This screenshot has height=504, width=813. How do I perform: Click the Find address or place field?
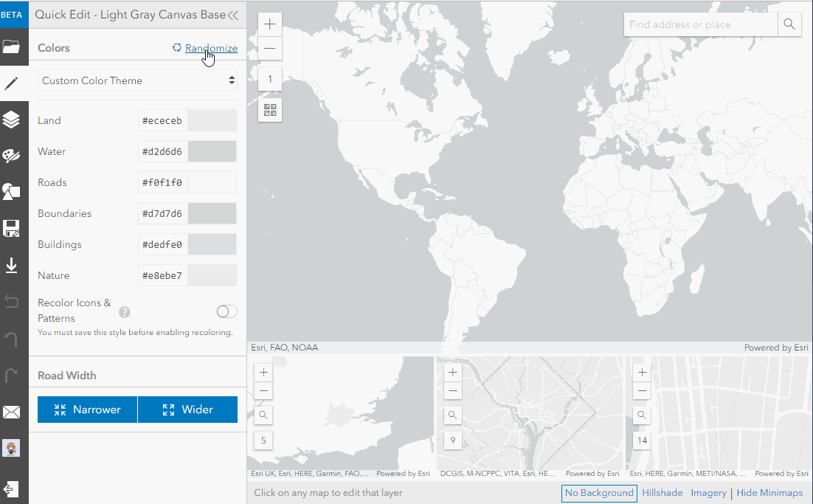tap(700, 24)
